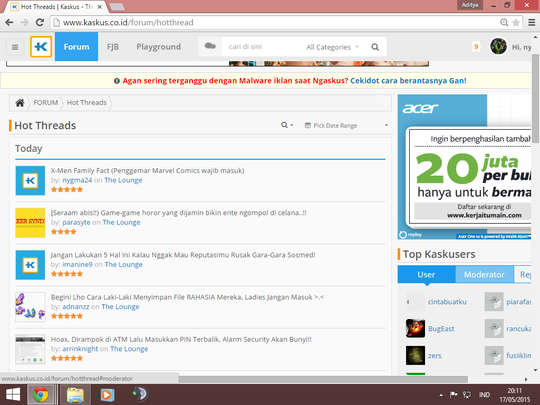Screen dimensions: 540x405
Task: Open top kaskuser cintabuatku
Action: point(447,302)
